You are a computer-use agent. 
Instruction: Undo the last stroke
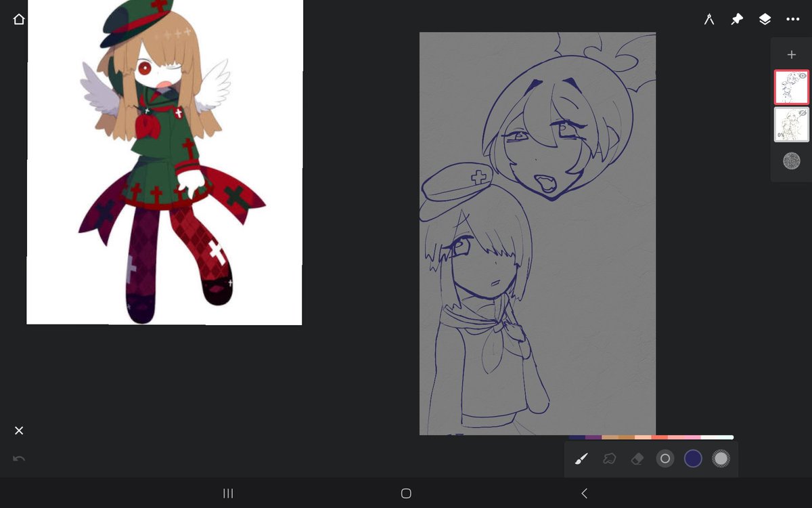pos(19,459)
